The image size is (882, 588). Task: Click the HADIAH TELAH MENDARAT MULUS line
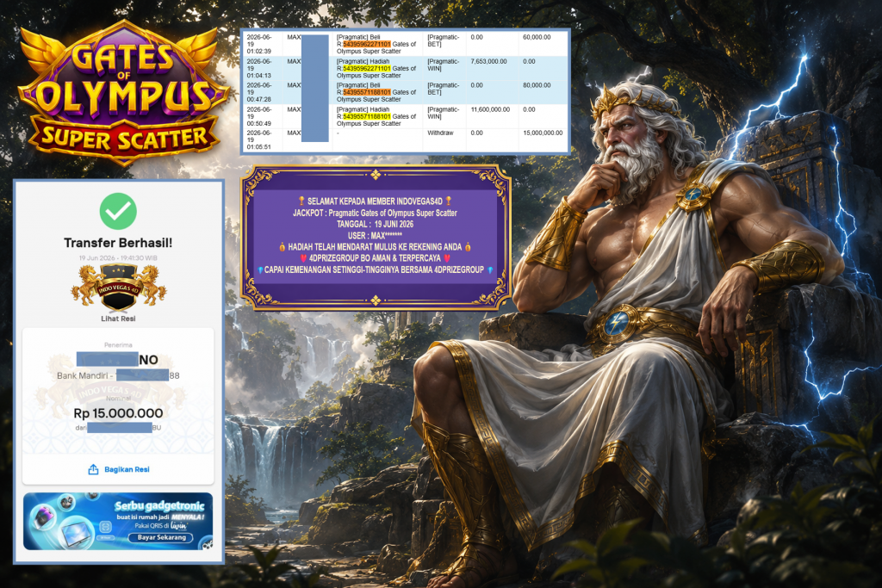pyautogui.click(x=376, y=247)
